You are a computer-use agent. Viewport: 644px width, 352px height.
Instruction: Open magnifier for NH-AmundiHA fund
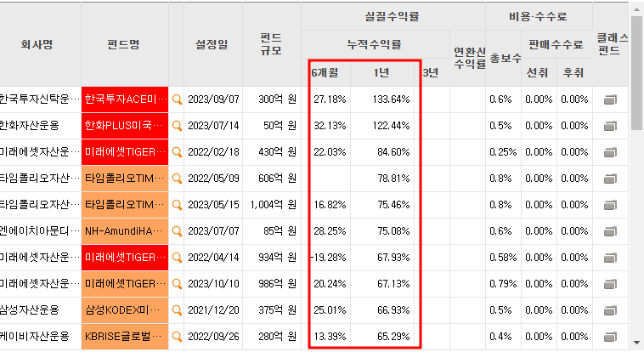[x=177, y=231]
